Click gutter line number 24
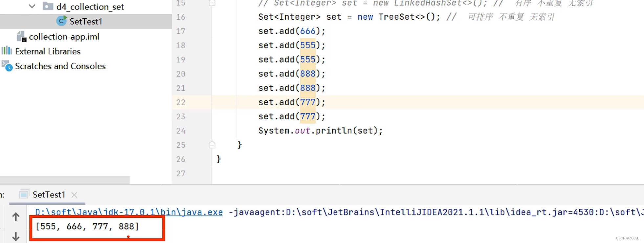This screenshot has width=644, height=243. 181,131
